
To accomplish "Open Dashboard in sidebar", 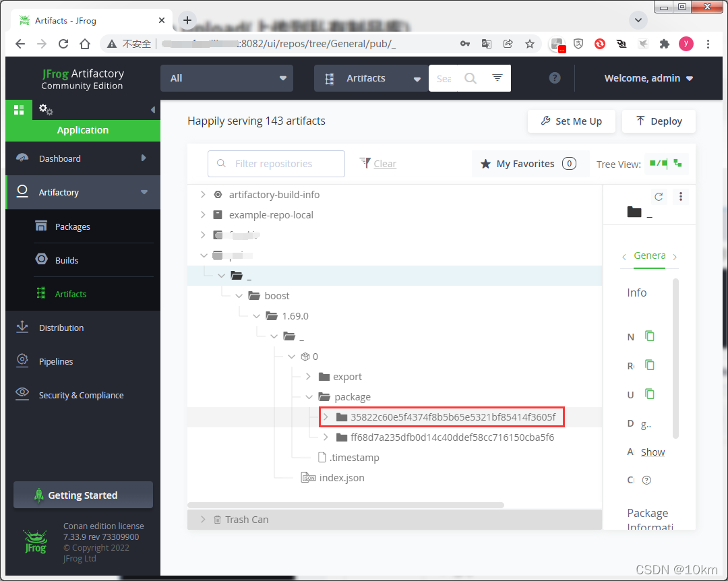I will tap(83, 158).
